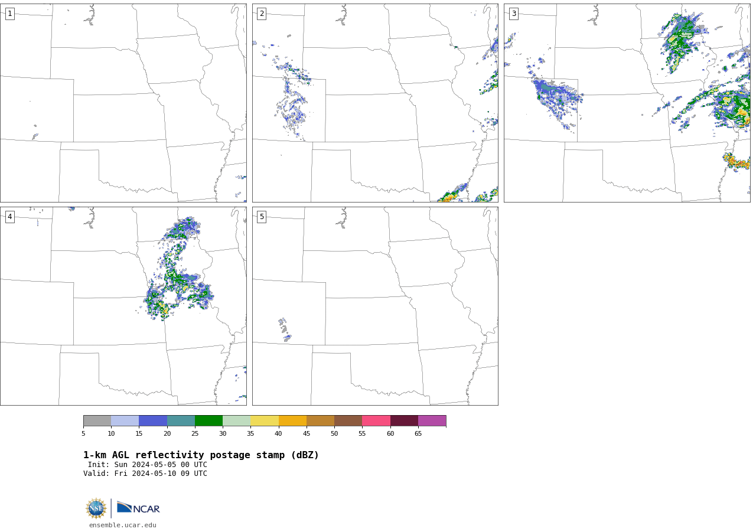The width and height of the screenshot is (756, 532).
Task: Click the panel number label 4
Action: pyautogui.click(x=9, y=217)
